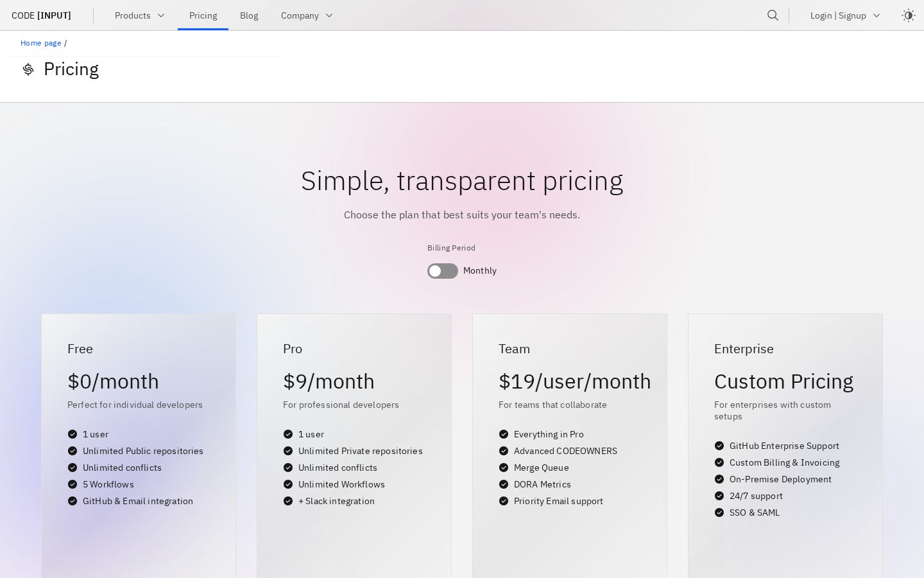Follow the Home page breadcrumb link
The image size is (924, 578).
41,43
